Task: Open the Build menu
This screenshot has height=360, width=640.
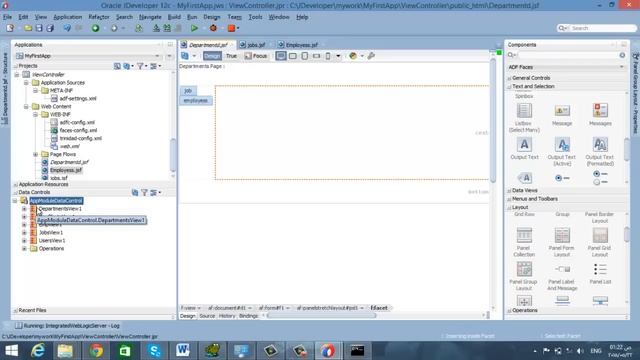Action: (174, 17)
